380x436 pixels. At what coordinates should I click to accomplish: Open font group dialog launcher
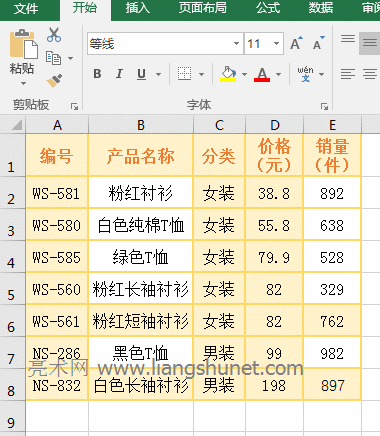324,107
